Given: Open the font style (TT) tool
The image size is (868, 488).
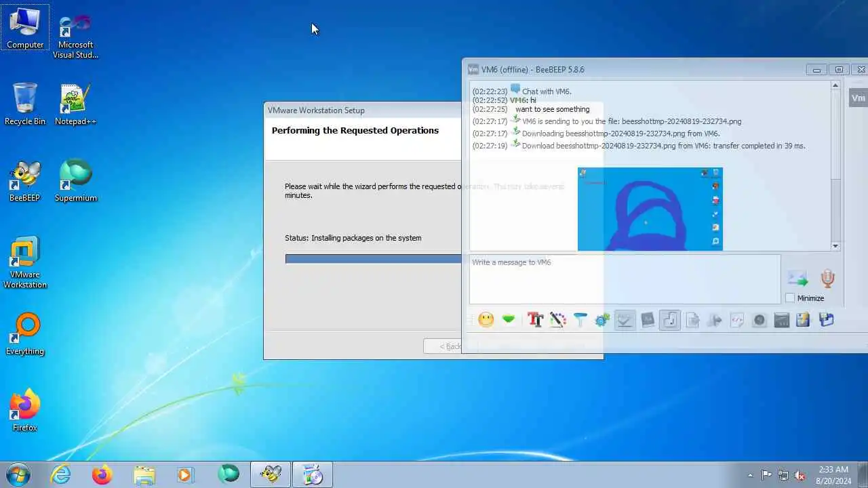Looking at the screenshot, I should 535,319.
